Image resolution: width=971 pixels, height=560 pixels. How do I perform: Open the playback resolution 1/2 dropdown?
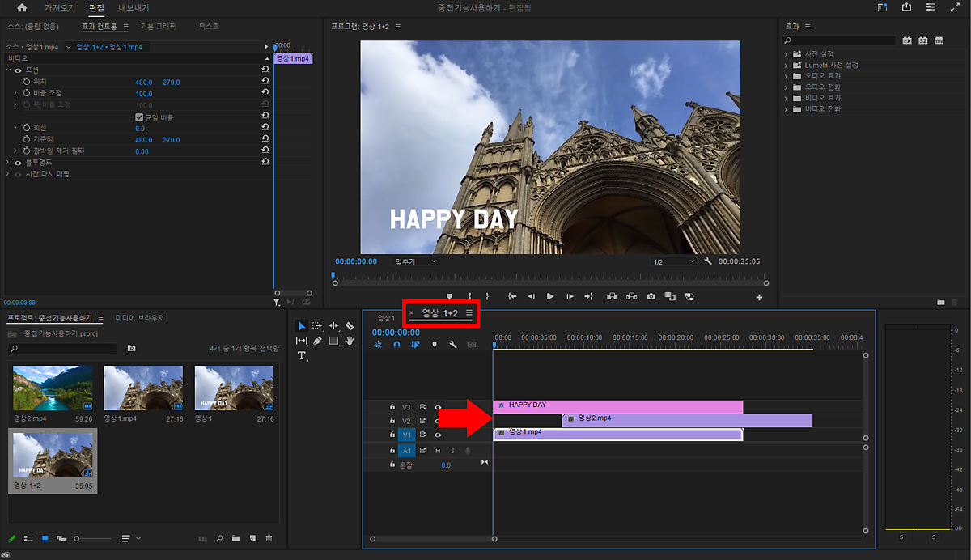click(674, 261)
